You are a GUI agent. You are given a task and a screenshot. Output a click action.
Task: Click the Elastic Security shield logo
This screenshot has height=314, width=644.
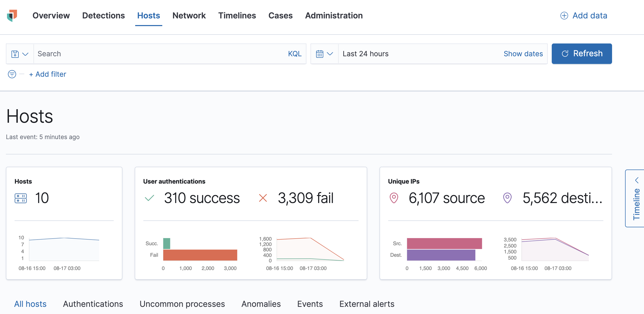pos(12,16)
